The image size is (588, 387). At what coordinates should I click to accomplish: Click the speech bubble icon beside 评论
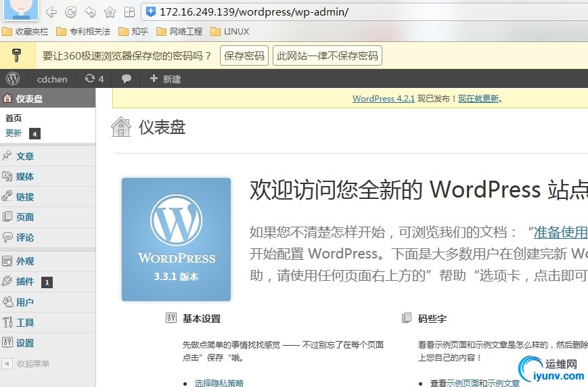click(x=7, y=237)
